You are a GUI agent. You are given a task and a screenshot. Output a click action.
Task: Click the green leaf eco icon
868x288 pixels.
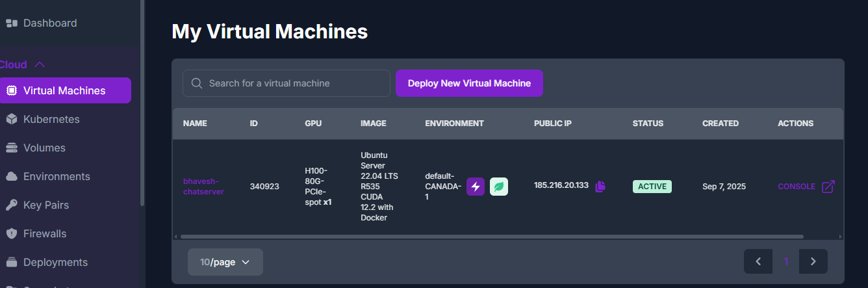(499, 187)
